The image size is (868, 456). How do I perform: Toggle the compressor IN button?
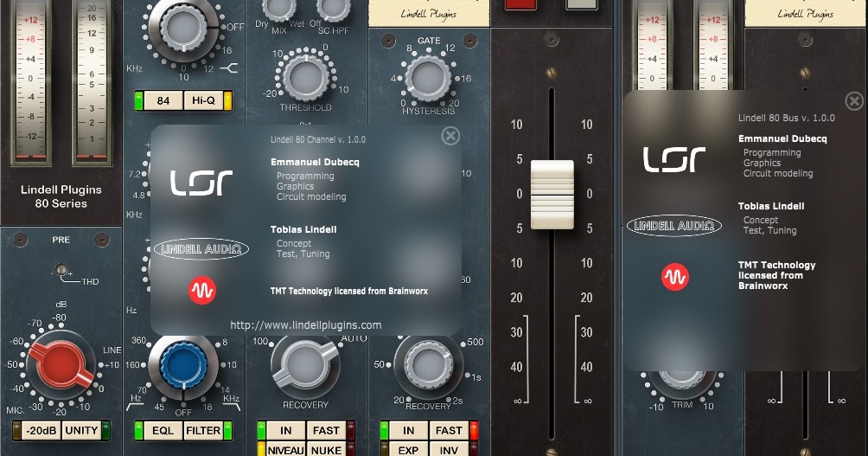click(285, 431)
